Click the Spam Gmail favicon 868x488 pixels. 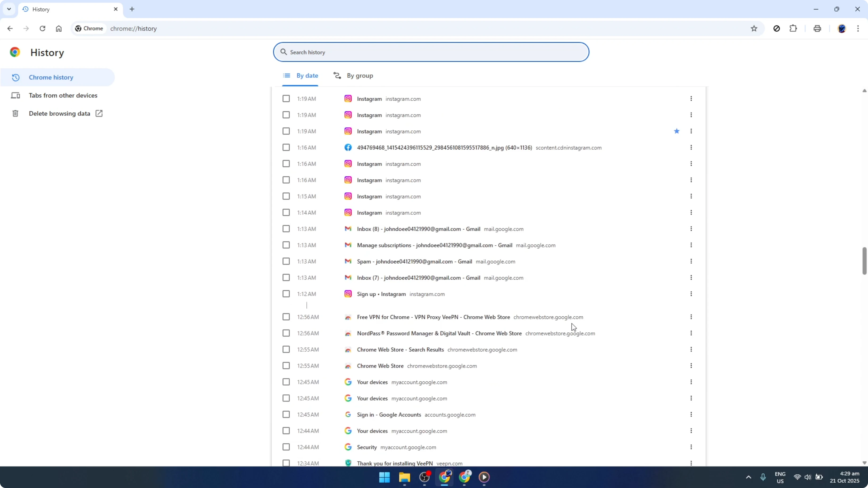coord(348,261)
